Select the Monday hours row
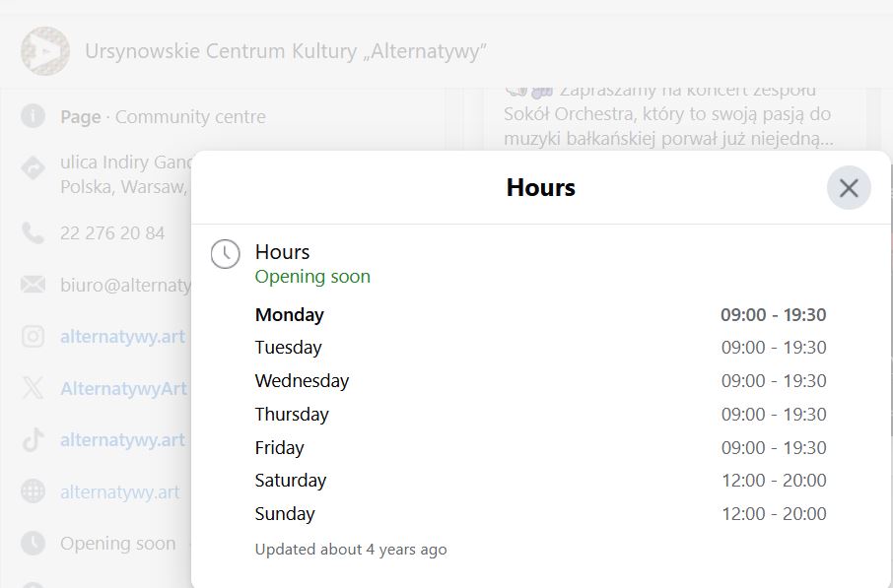 (540, 315)
